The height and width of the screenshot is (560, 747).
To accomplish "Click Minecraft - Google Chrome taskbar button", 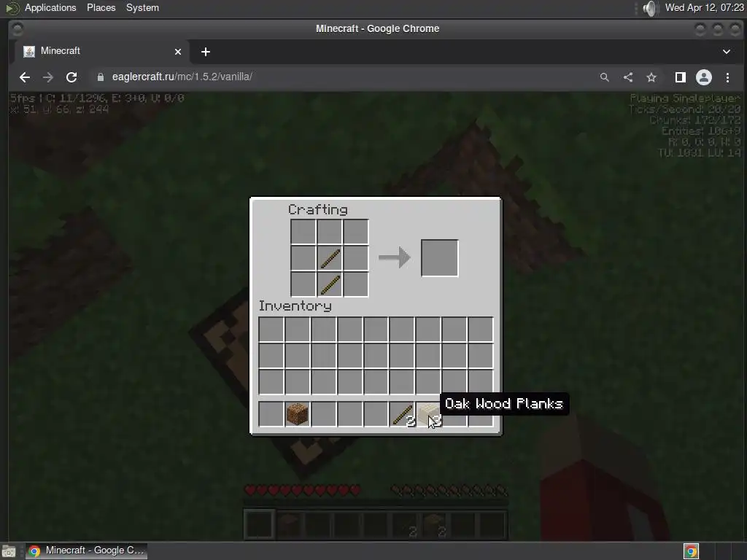I will coord(86,551).
